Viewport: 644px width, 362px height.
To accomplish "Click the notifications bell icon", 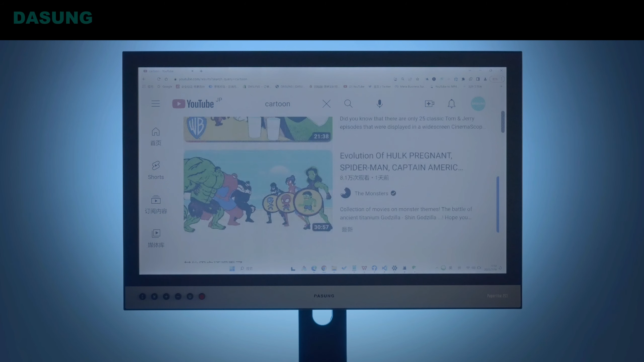I will 452,103.
